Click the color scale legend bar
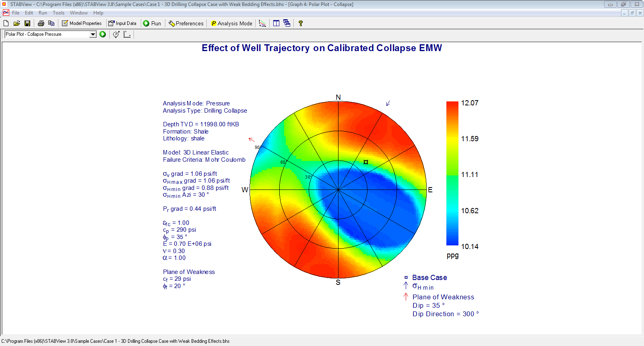 click(452, 173)
